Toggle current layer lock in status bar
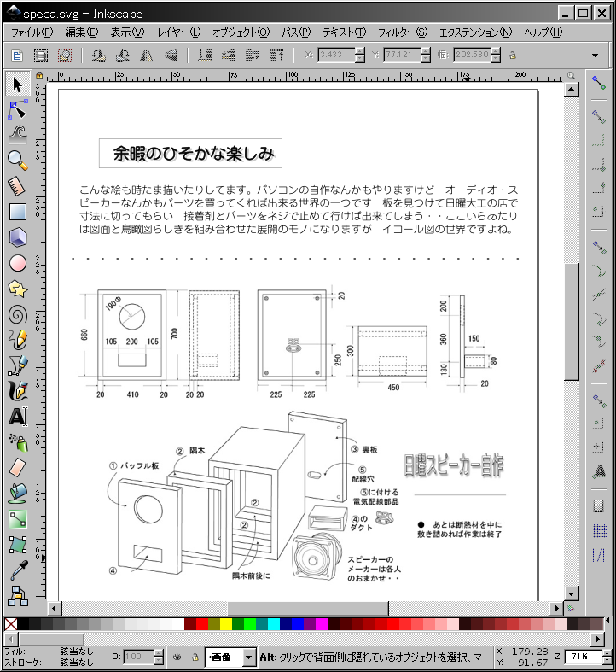The height and width of the screenshot is (672, 616). point(195,657)
